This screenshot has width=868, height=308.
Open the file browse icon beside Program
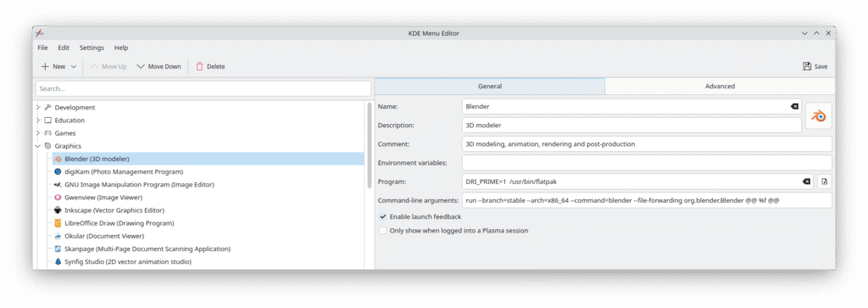point(825,182)
